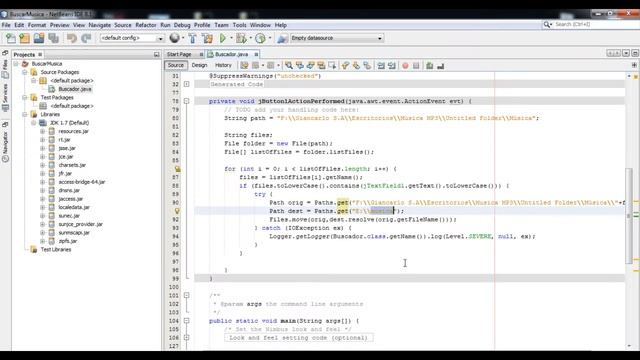Viewport: 640px width, 360px height.
Task: Click the Open Project toolbar icon
Action: [x=39, y=38]
